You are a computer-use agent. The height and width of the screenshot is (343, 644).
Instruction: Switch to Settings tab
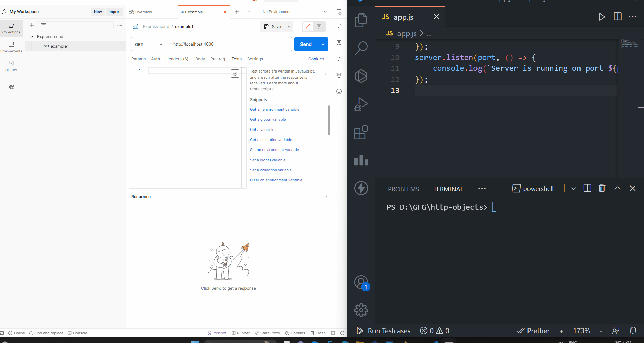coord(255,59)
